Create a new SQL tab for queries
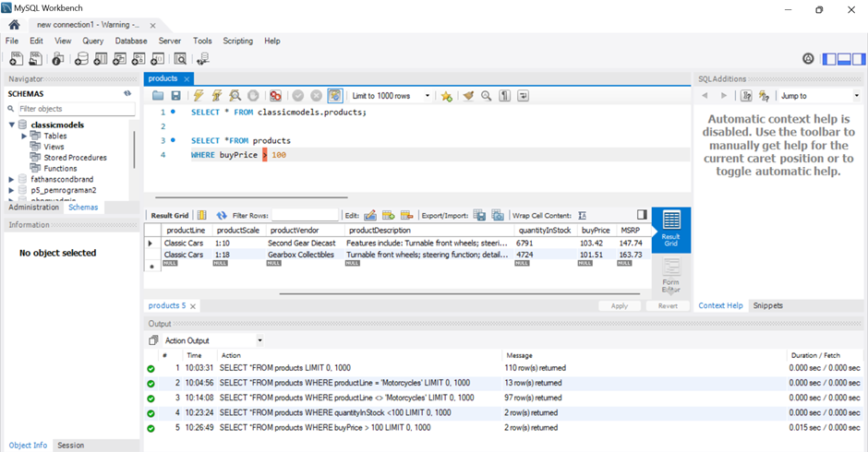 click(17, 59)
